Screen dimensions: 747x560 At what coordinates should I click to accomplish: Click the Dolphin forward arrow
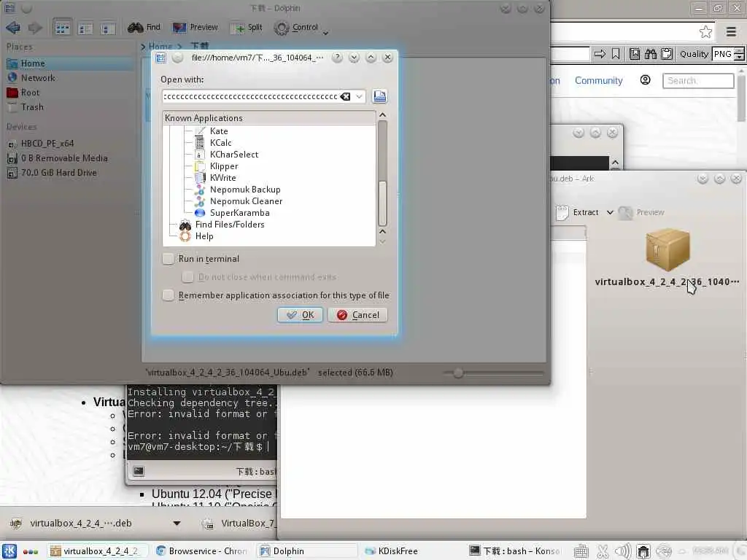pyautogui.click(x=35, y=28)
